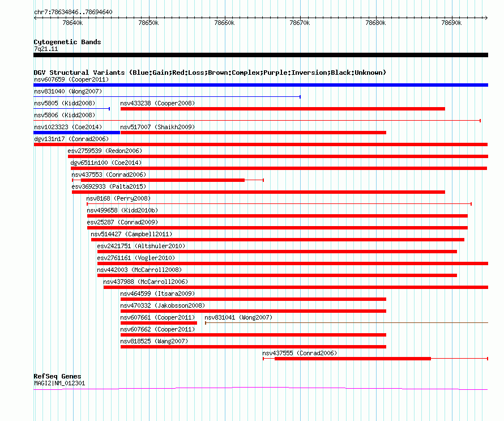Click the red loss bar for nsv433238
The image size is (504, 421).
point(283,109)
